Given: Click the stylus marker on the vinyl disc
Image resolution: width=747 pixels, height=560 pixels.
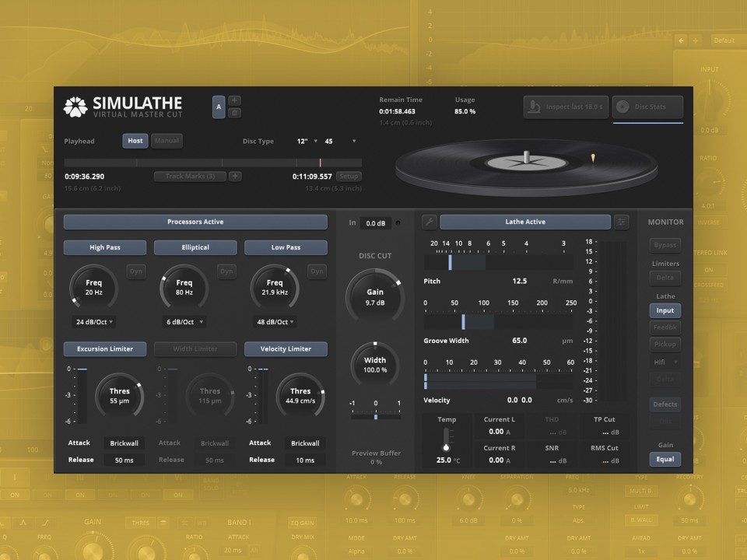Looking at the screenshot, I should click(x=593, y=158).
